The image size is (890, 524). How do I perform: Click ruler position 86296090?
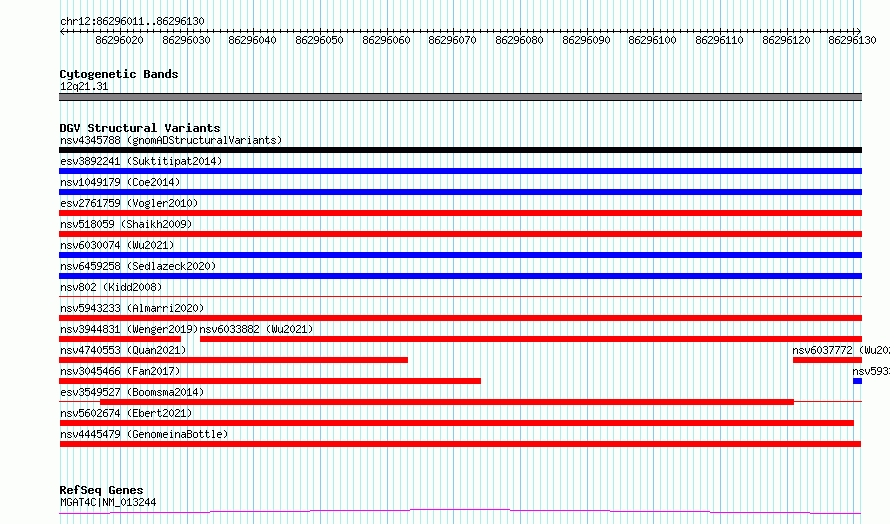586,40
